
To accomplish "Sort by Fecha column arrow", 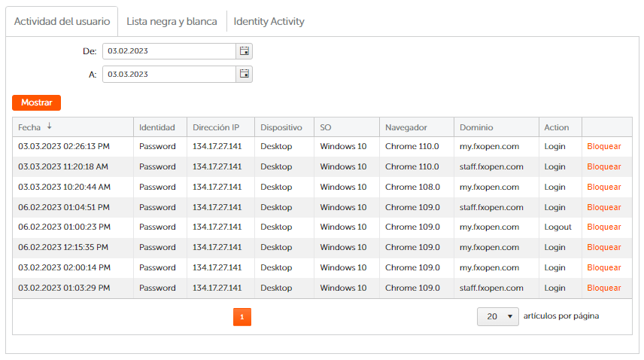I will coord(50,127).
